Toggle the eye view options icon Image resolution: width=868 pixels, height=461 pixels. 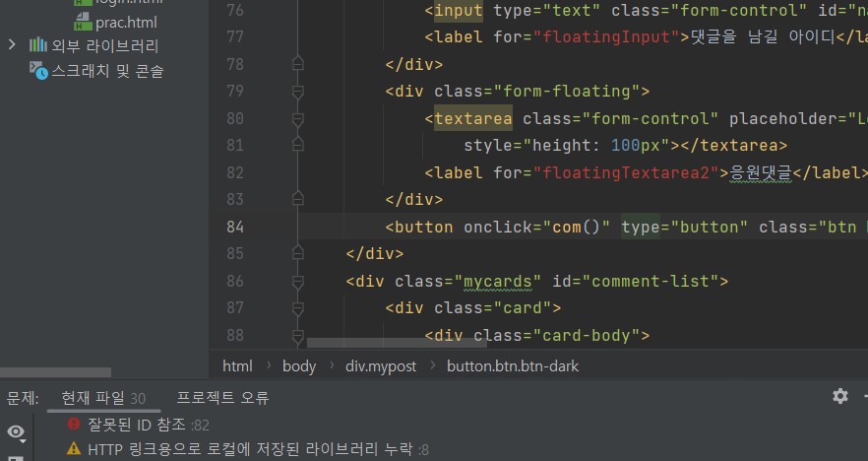pyautogui.click(x=16, y=432)
